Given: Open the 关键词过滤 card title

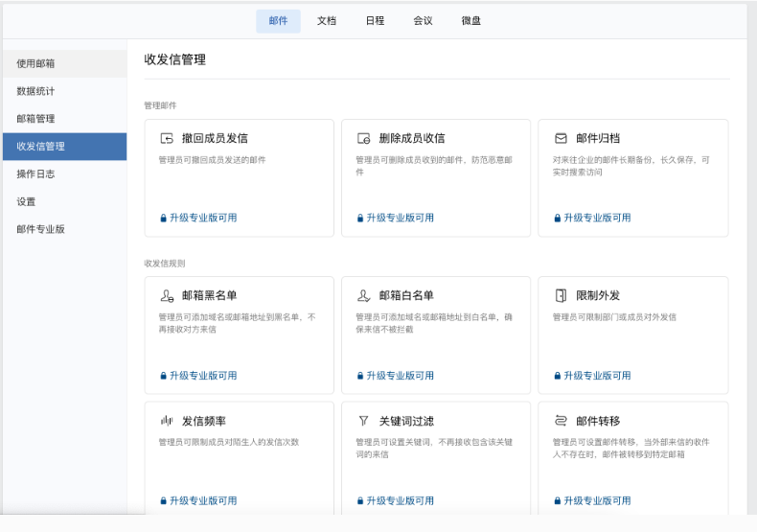Looking at the screenshot, I should click(x=406, y=421).
